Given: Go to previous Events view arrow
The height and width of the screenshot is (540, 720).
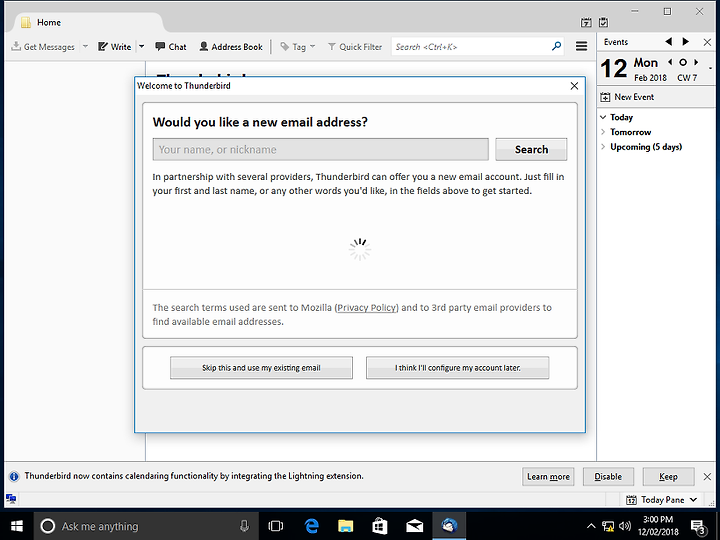Looking at the screenshot, I should (669, 42).
